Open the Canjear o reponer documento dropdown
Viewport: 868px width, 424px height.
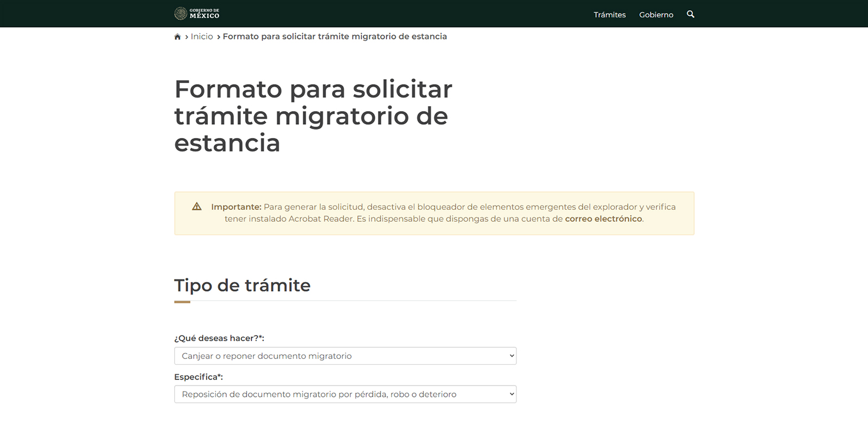pos(345,356)
